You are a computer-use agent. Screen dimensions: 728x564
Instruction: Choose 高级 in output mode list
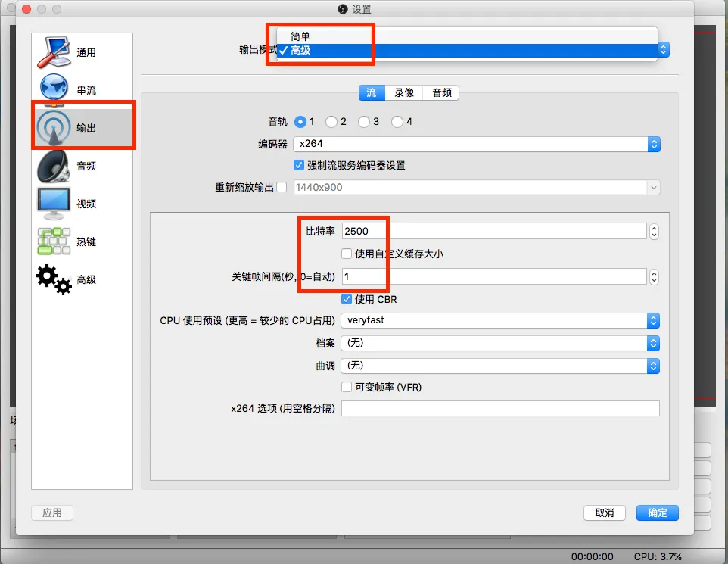pyautogui.click(x=467, y=50)
